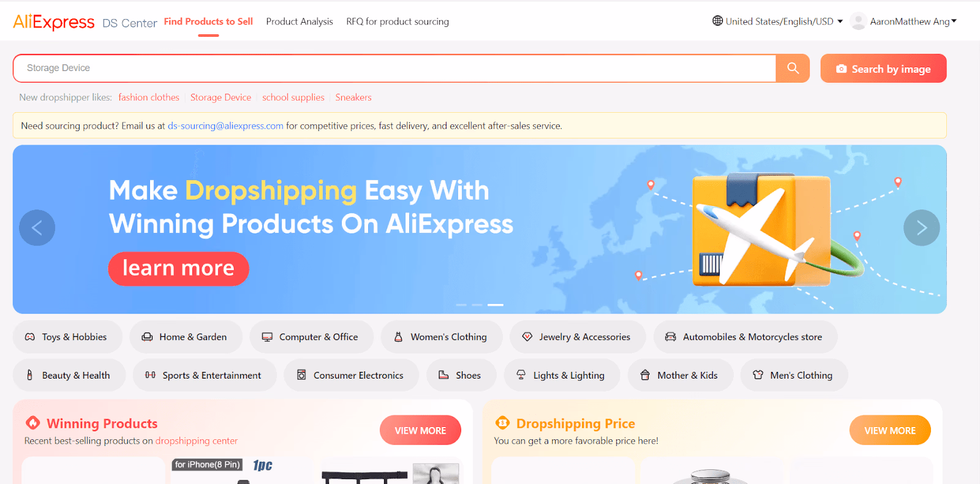Open Toys & Hobbies category
Screen dimensions: 980x484
click(x=67, y=337)
